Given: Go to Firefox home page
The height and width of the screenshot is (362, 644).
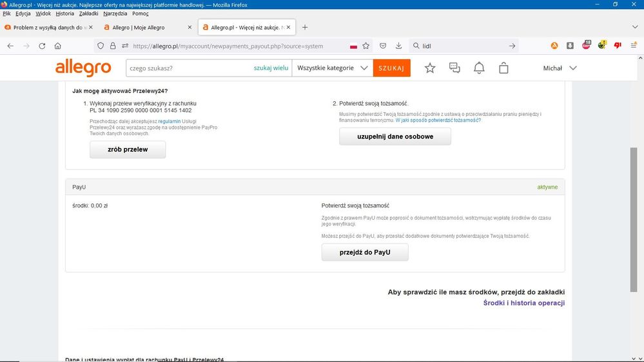Looking at the screenshot, I should click(58, 46).
